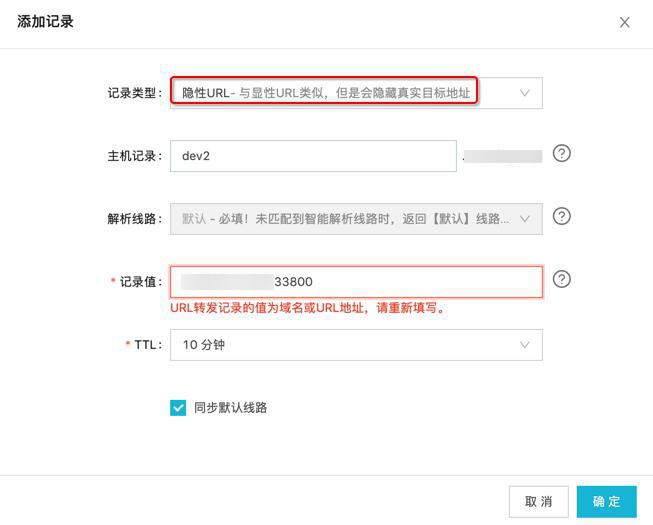Click help icon beside 记录值 field

pos(561,280)
